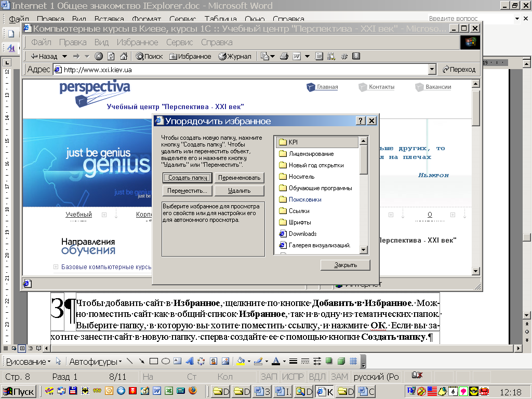Open Избранное menu in Internet Explorer menu bar
Image resolution: width=532 pixels, height=399 pixels.
137,43
